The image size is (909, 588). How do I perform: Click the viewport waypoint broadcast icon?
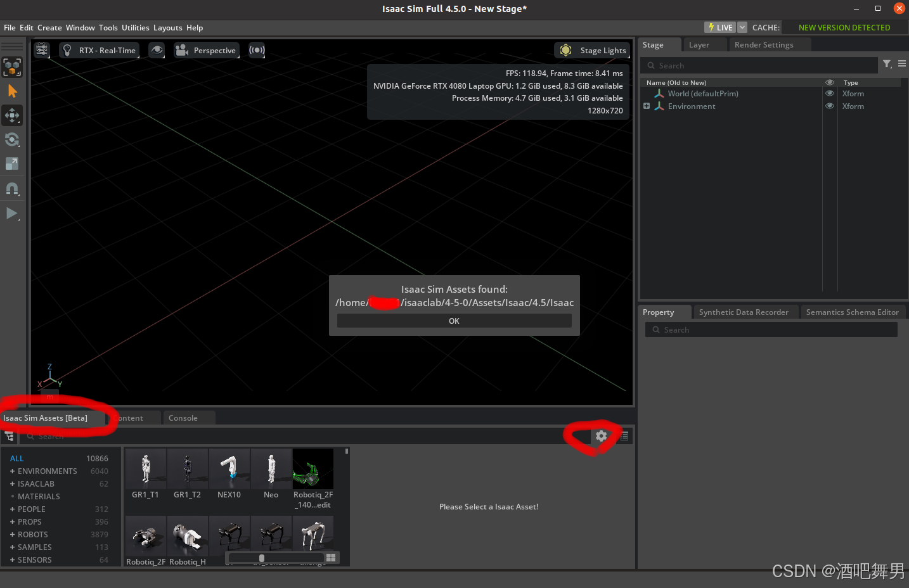(x=257, y=50)
